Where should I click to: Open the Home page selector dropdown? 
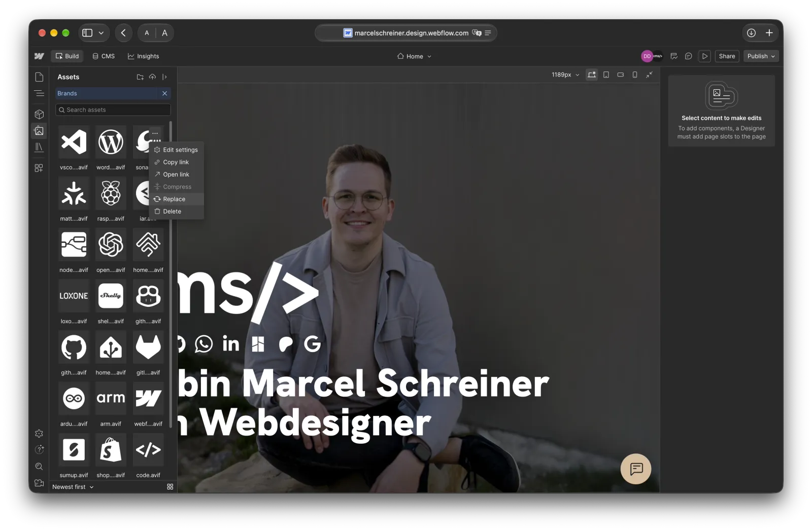pos(414,56)
